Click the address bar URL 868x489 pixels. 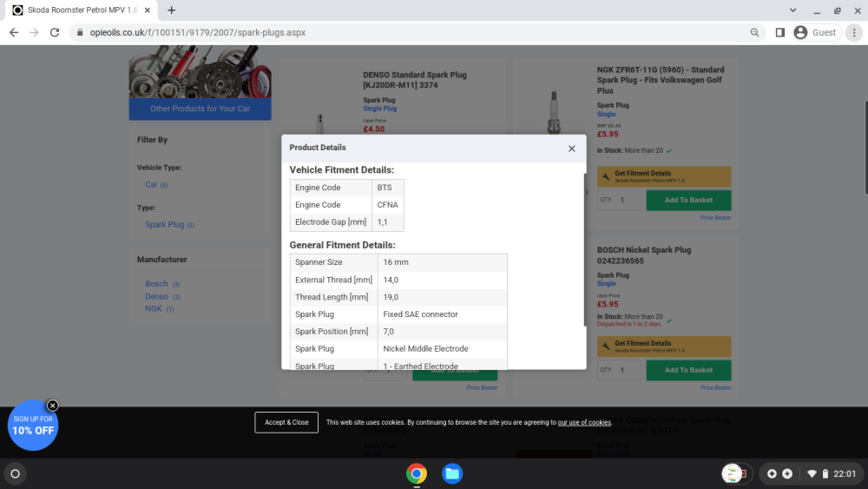coord(198,33)
